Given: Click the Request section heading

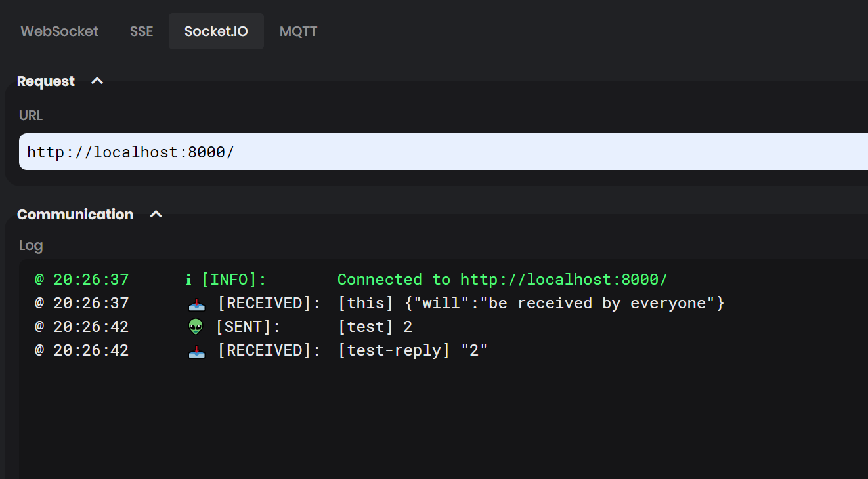Looking at the screenshot, I should tap(46, 81).
